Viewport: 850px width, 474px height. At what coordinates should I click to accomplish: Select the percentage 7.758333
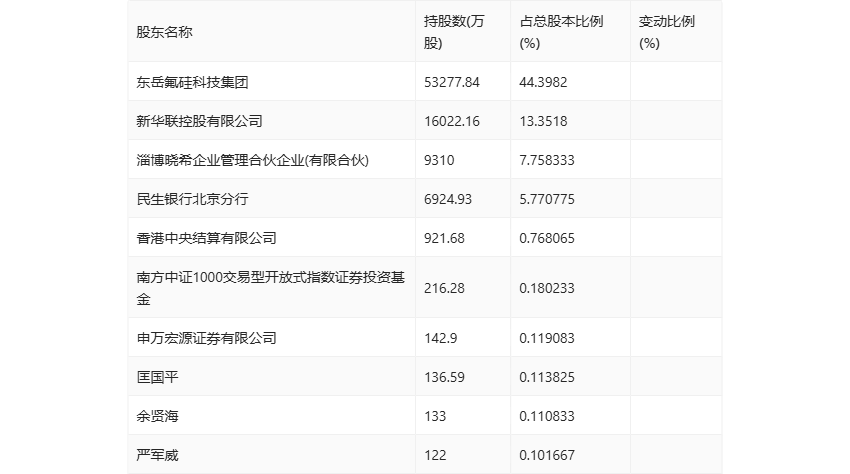coord(547,160)
